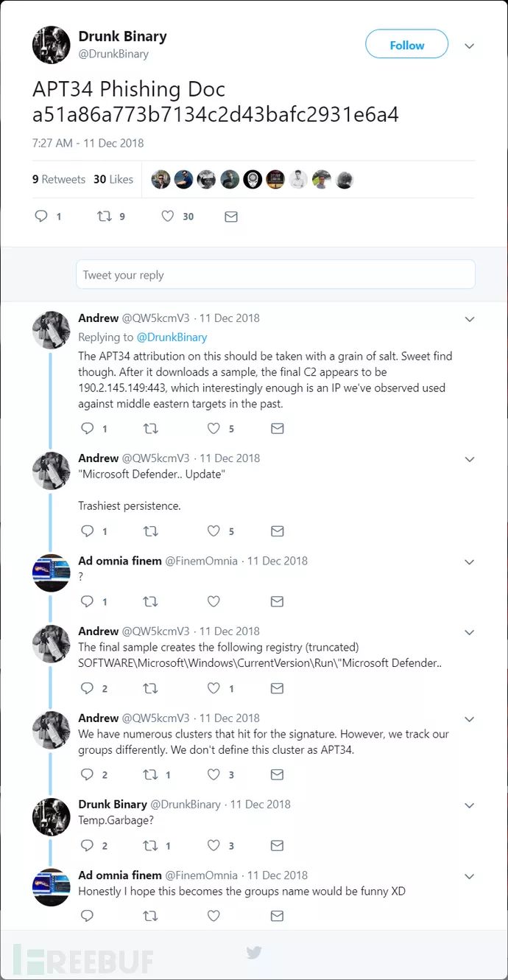The width and height of the screenshot is (508, 980).
Task: Retweet the main APT34 Phishing Doc tweet
Action: [x=105, y=217]
